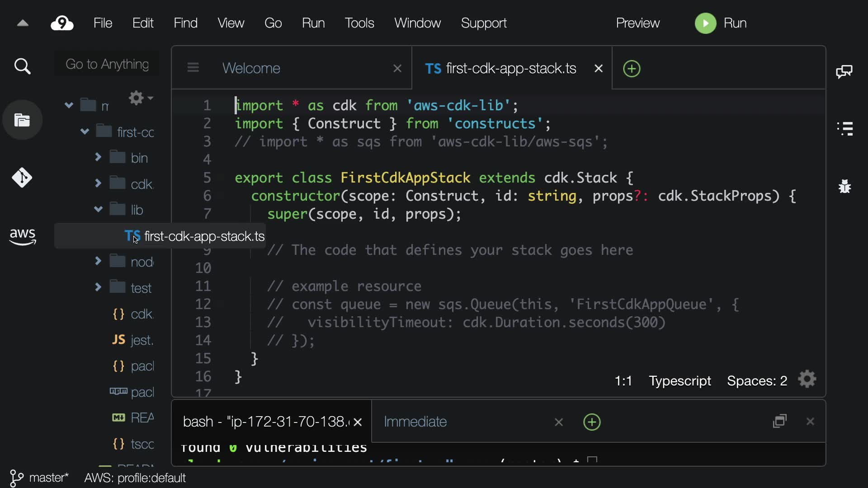The height and width of the screenshot is (488, 868).
Task: Expand the bin folder
Action: click(x=98, y=157)
